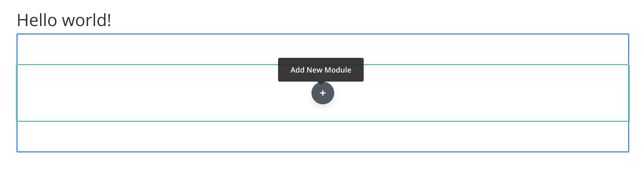Image resolution: width=644 pixels, height=174 pixels.
Task: Click the green row's top border line
Action: [x=170, y=65]
